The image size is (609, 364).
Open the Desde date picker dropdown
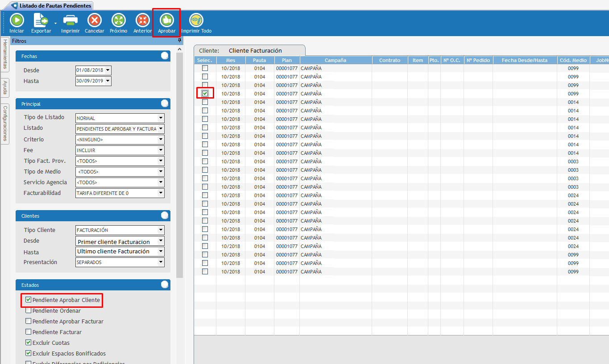(108, 70)
